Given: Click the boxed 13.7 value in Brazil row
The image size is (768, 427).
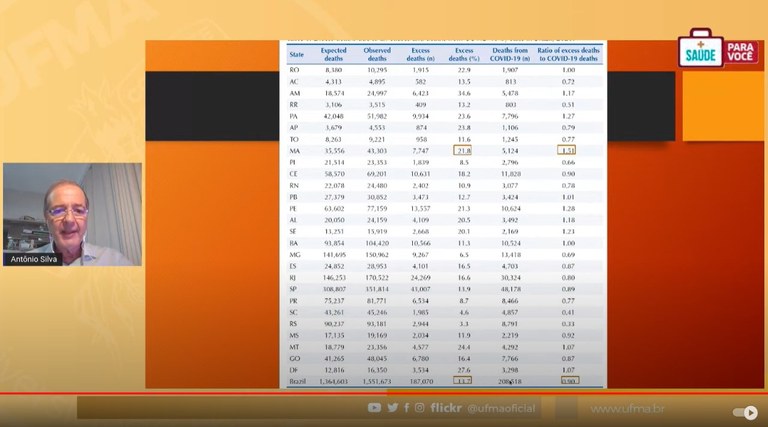Looking at the screenshot, I should point(464,381).
